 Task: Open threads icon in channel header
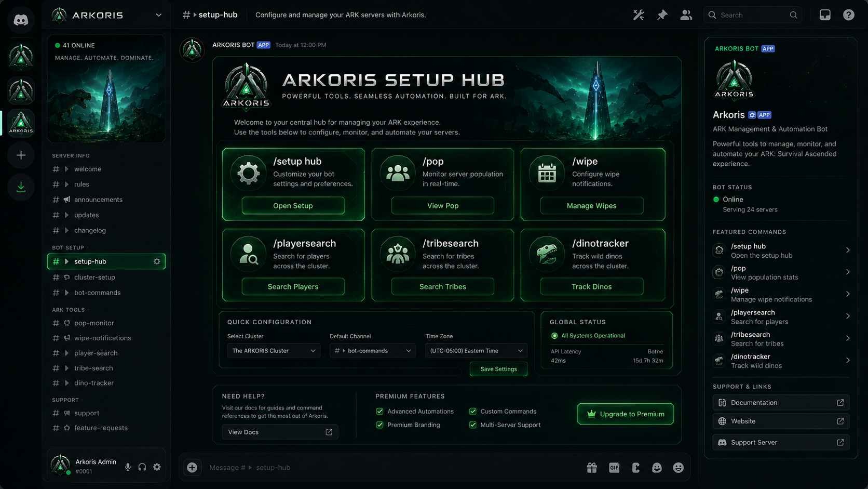click(639, 15)
